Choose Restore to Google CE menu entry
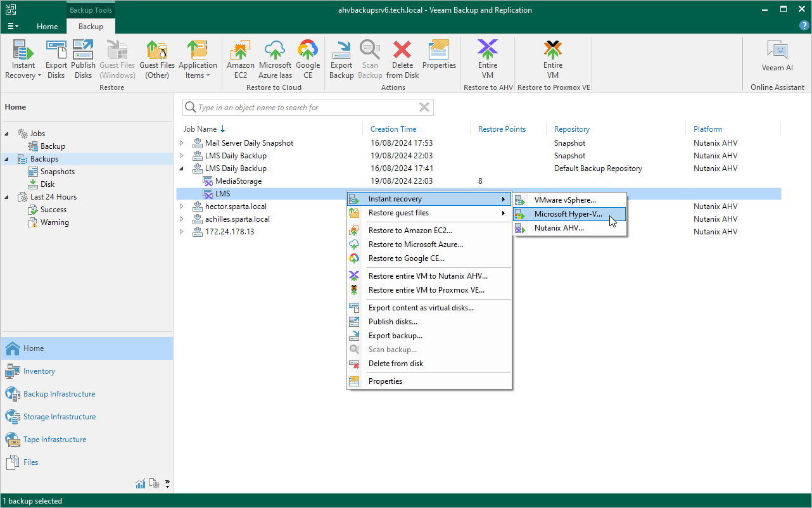Viewport: 812px width, 508px height. pos(429,258)
